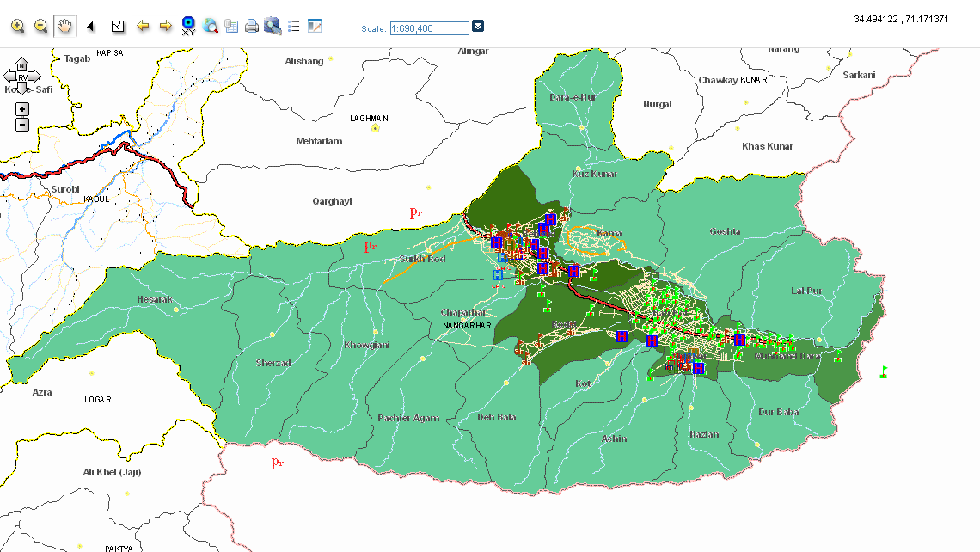Click the Nurgal district label
This screenshot has width=980, height=552.
tap(658, 104)
